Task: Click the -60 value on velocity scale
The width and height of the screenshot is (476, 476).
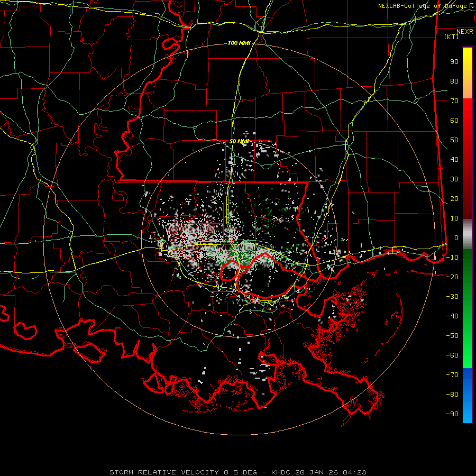Action: point(452,355)
